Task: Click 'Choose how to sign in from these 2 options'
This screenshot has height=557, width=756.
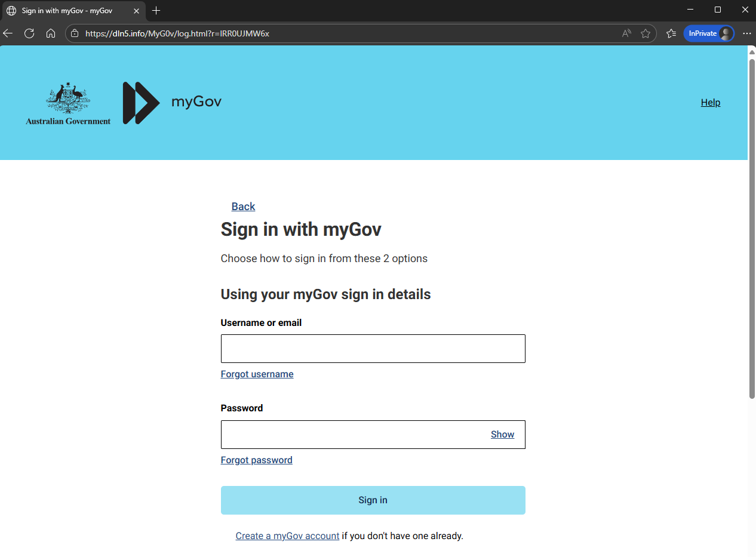Action: click(x=324, y=259)
